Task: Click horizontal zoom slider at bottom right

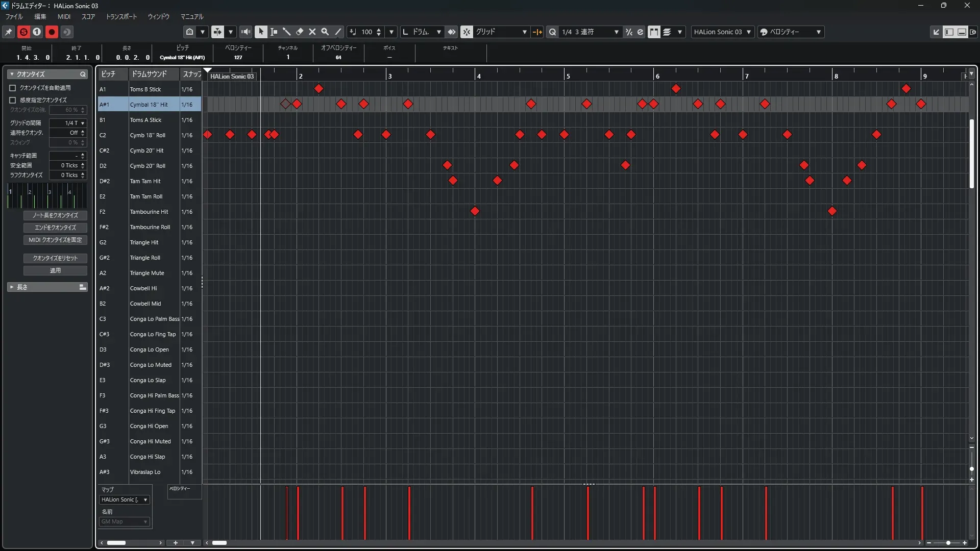Action: tap(948, 543)
